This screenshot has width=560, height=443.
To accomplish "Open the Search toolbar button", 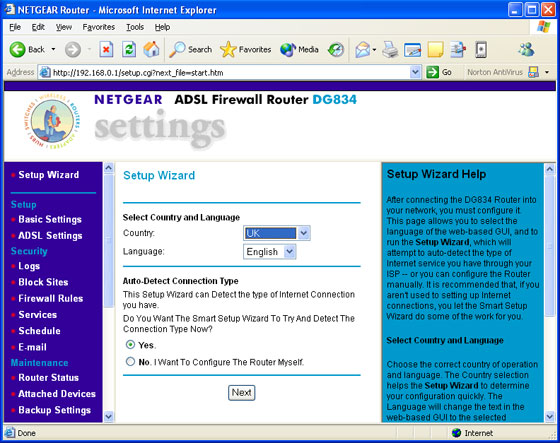I will (x=191, y=49).
